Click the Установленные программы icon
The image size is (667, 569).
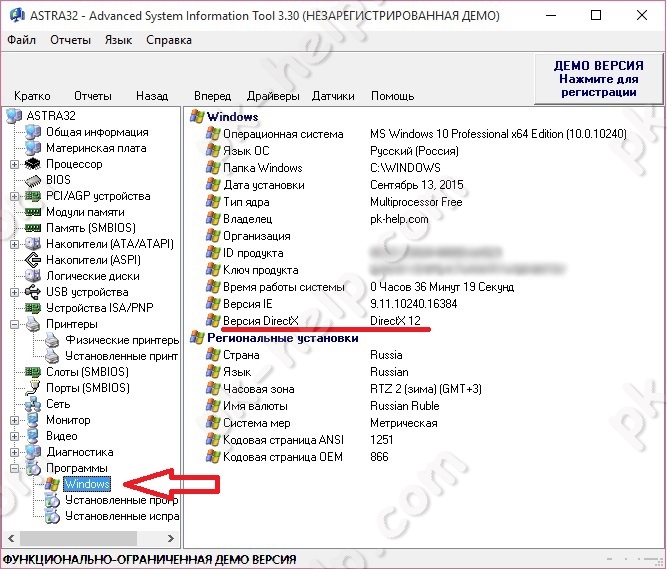pyautogui.click(x=52, y=500)
